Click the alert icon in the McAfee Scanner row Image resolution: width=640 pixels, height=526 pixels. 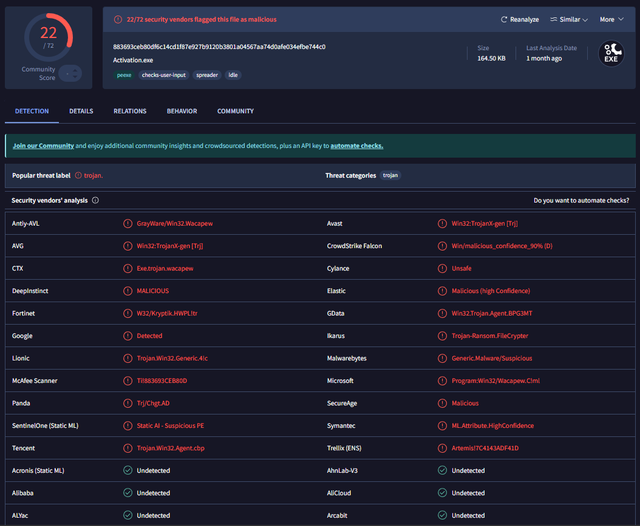(128, 381)
